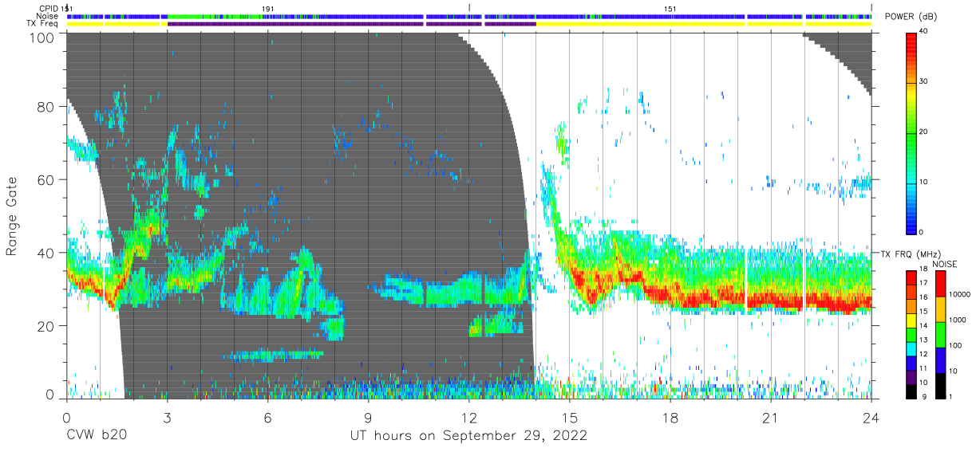This screenshot has height=452, width=980.
Task: Click the yellow block of the TX FRQ colorbar
Action: pyautogui.click(x=911, y=319)
